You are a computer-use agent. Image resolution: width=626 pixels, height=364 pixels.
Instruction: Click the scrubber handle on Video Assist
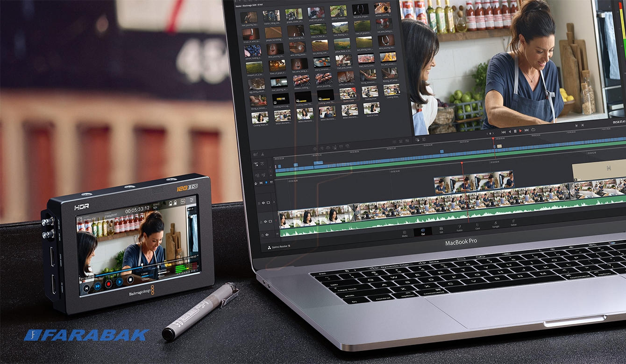coord(142,266)
